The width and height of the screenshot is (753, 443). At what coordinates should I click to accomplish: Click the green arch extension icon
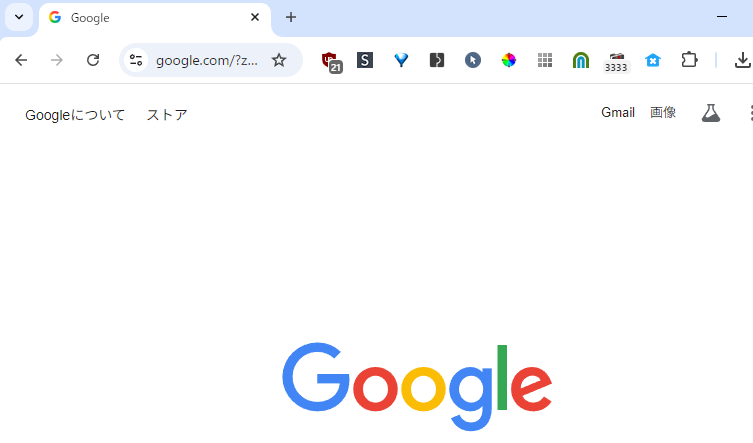tap(581, 60)
